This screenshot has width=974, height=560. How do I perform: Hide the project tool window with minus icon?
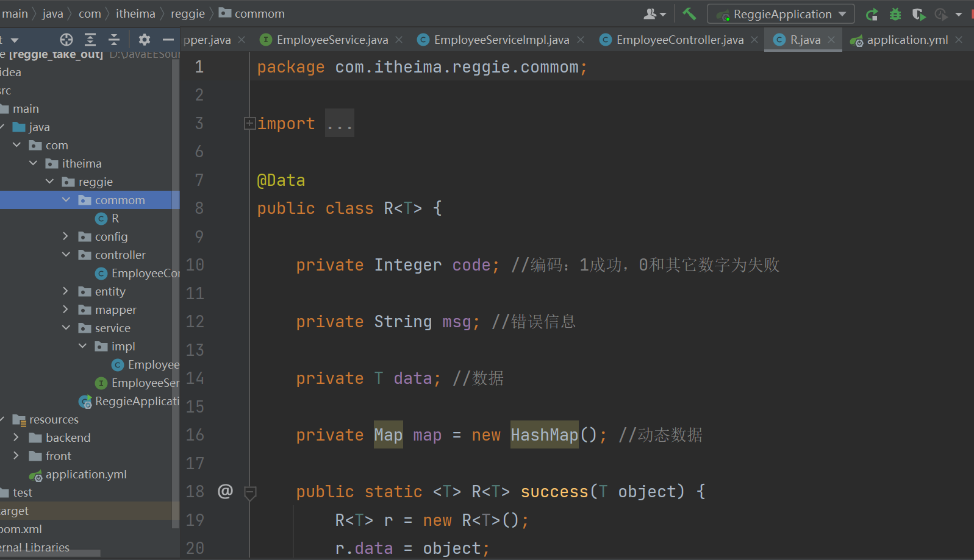[168, 40]
